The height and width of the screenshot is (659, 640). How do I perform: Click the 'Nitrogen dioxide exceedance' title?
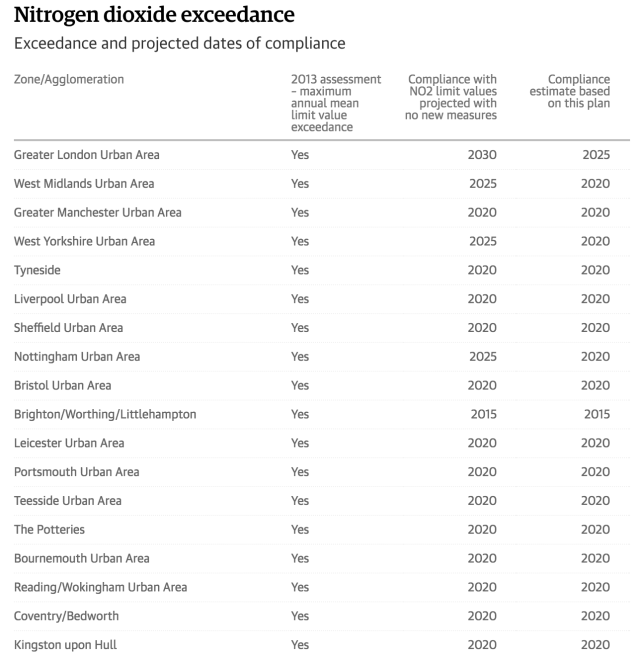[x=153, y=15]
